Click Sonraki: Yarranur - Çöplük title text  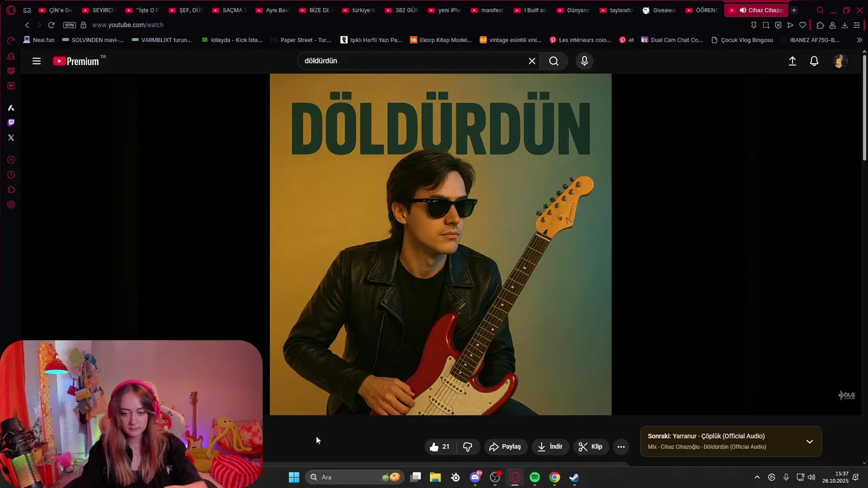pyautogui.click(x=706, y=436)
